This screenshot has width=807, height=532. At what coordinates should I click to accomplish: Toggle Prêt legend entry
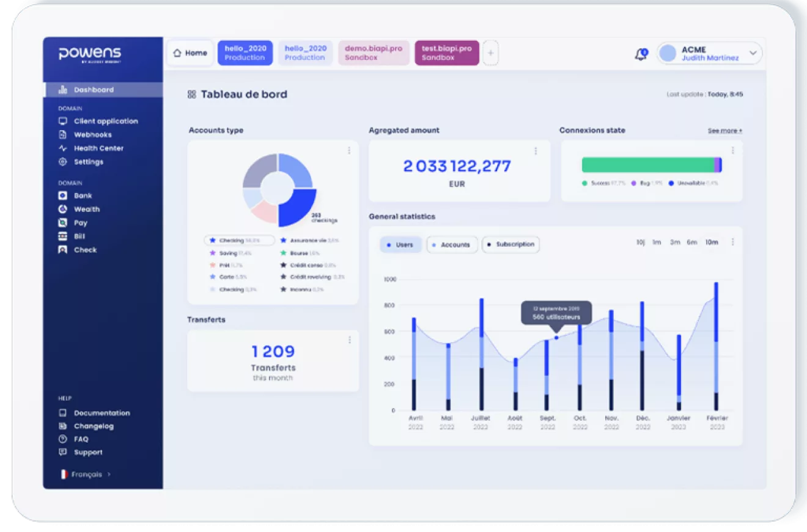pos(226,265)
